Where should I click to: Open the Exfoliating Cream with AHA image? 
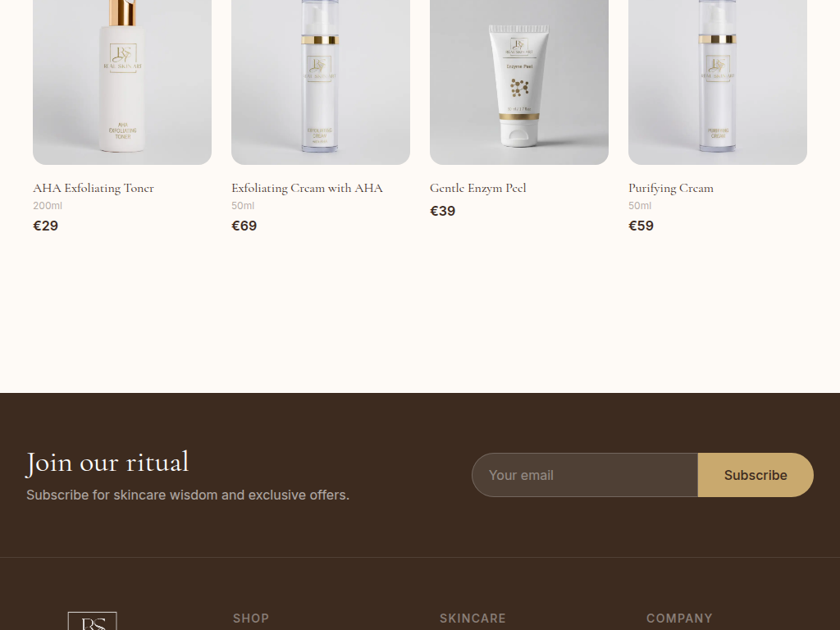pos(321,82)
